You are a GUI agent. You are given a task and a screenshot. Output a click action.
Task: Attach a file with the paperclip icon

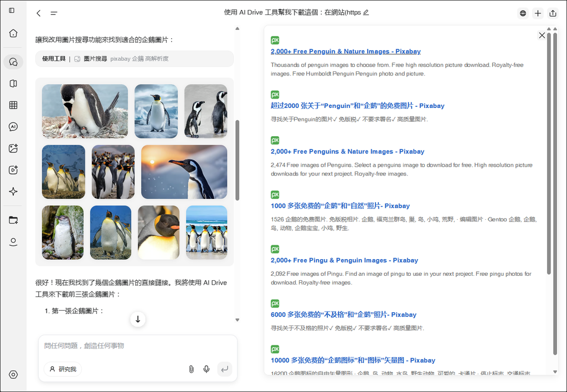pos(191,369)
